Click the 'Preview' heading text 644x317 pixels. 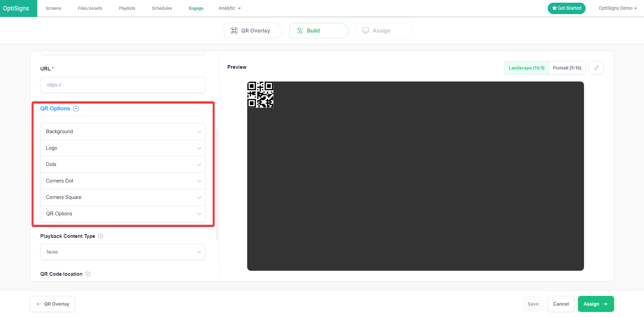[237, 67]
